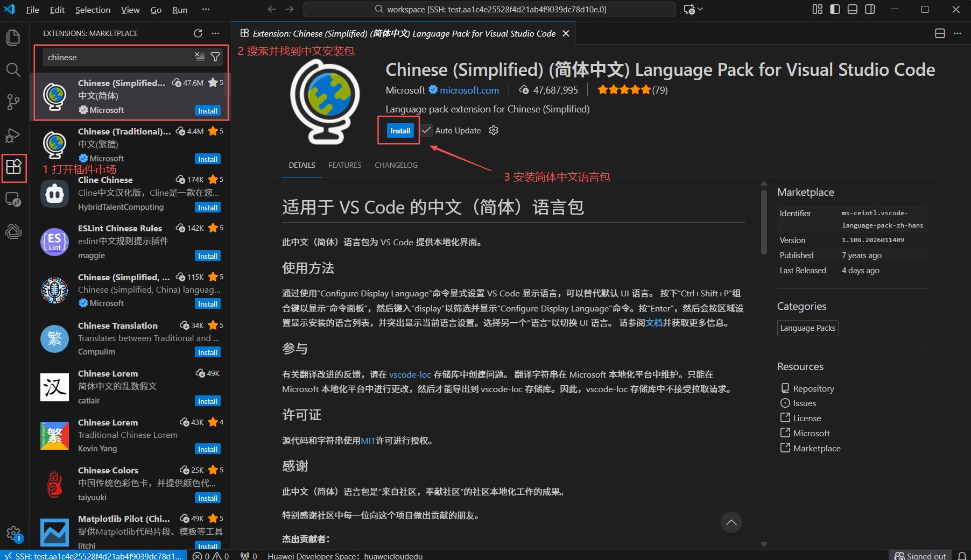Switch to the FEATURES tab
The height and width of the screenshot is (560, 971).
coord(345,165)
